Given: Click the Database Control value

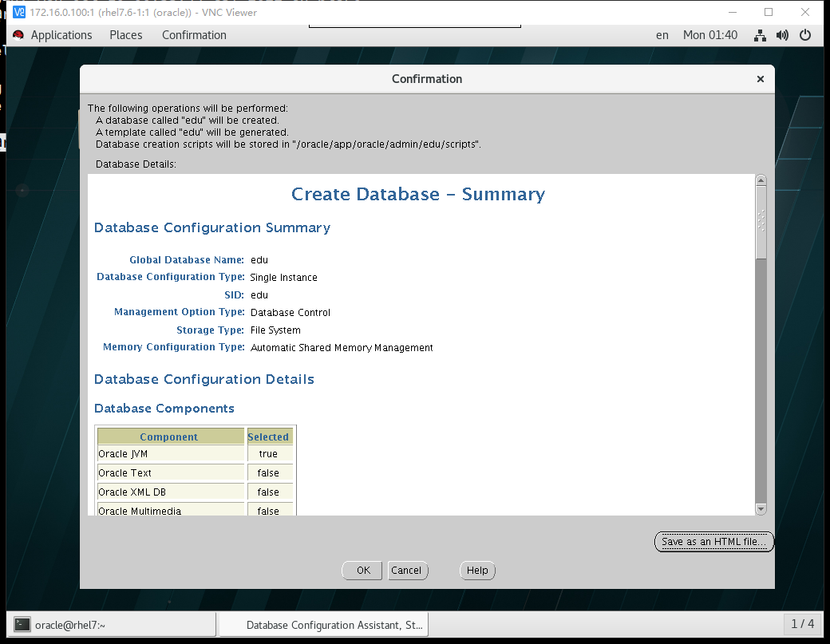Looking at the screenshot, I should coord(290,312).
